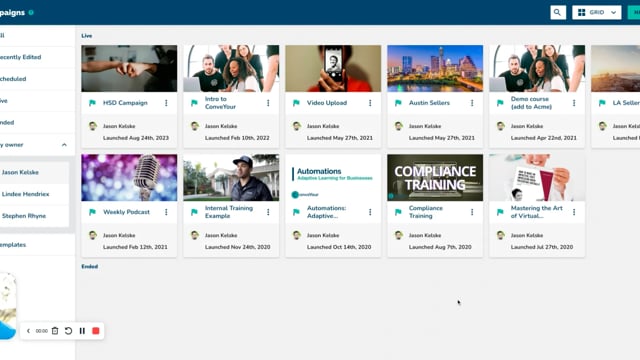Click the COMPLIANCE TRAINING banner thumbnail
The height and width of the screenshot is (360, 640).
point(435,178)
